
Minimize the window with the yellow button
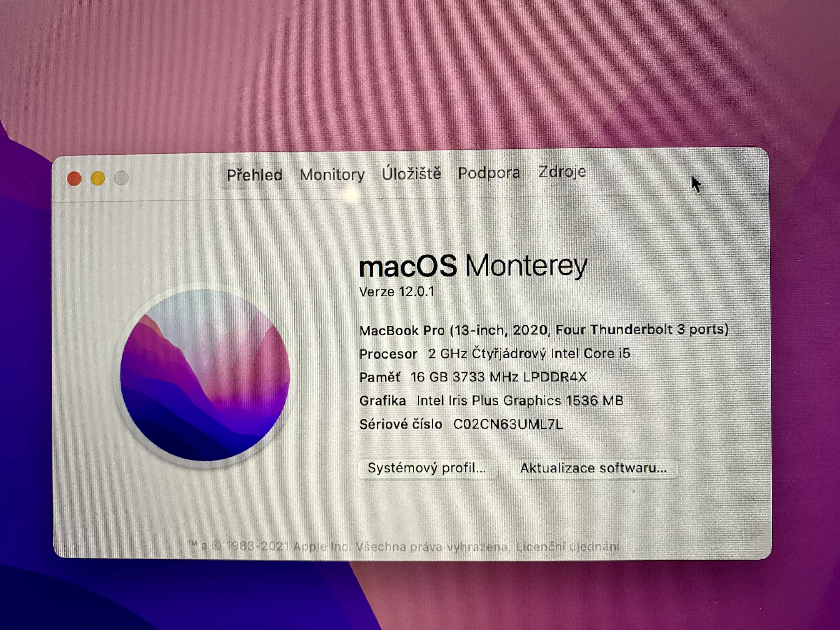98,178
